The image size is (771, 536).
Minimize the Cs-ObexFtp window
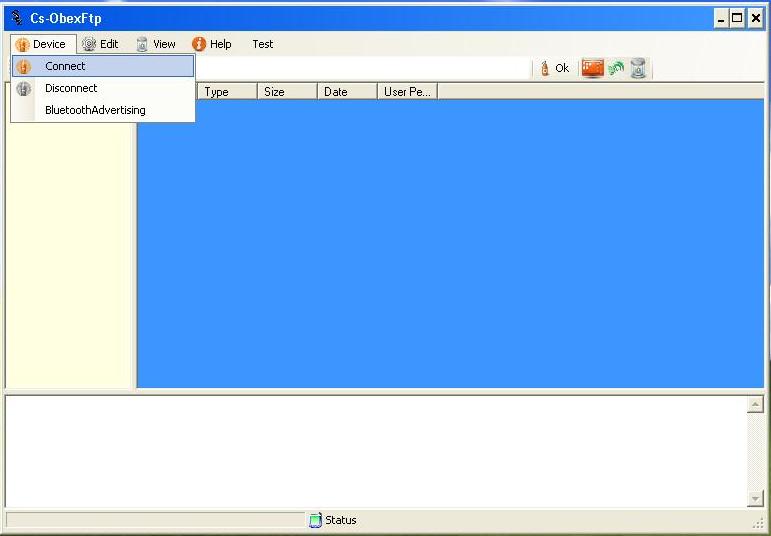[x=721, y=19]
